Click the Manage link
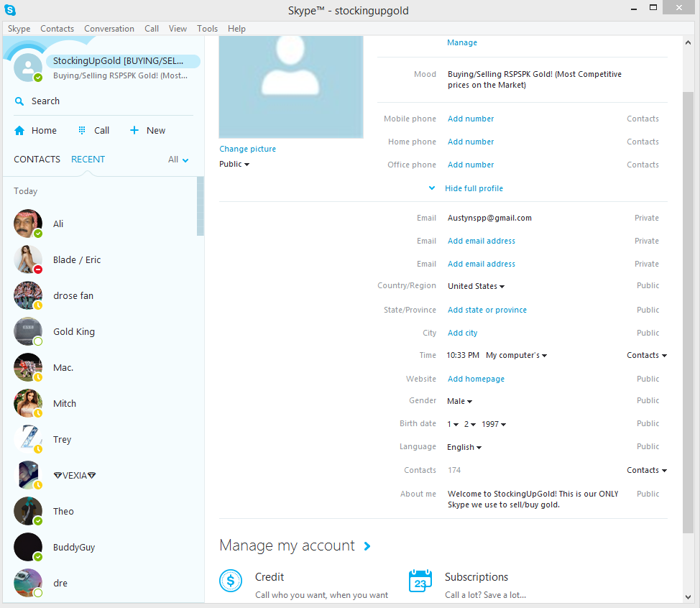Image resolution: width=700 pixels, height=608 pixels. (x=462, y=42)
